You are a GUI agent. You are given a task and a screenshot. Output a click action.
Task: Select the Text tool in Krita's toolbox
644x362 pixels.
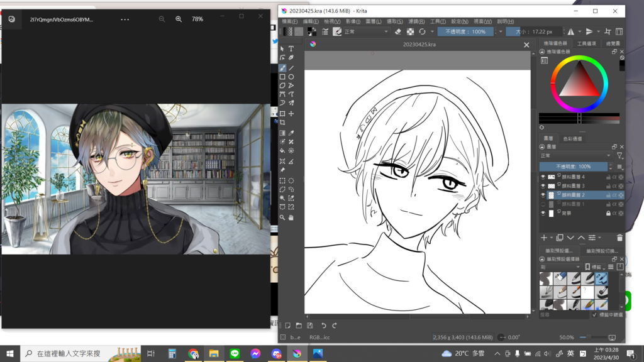pyautogui.click(x=291, y=49)
